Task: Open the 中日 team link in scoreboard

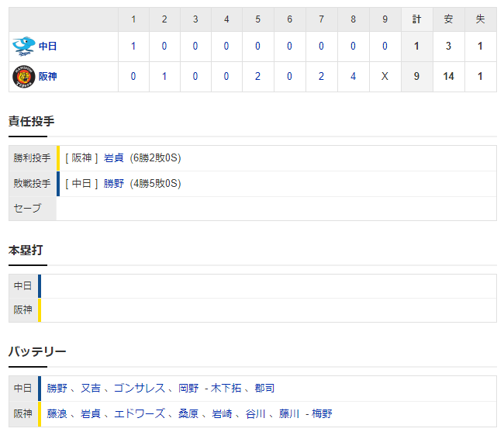Action: coord(47,47)
